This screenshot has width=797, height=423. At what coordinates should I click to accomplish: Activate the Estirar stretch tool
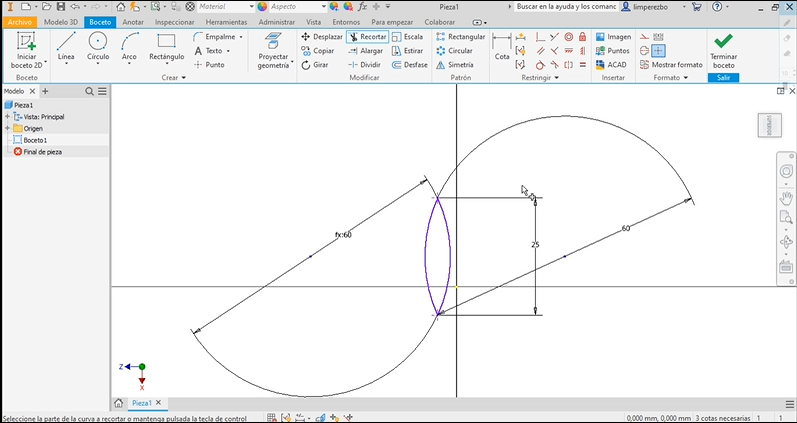click(408, 51)
